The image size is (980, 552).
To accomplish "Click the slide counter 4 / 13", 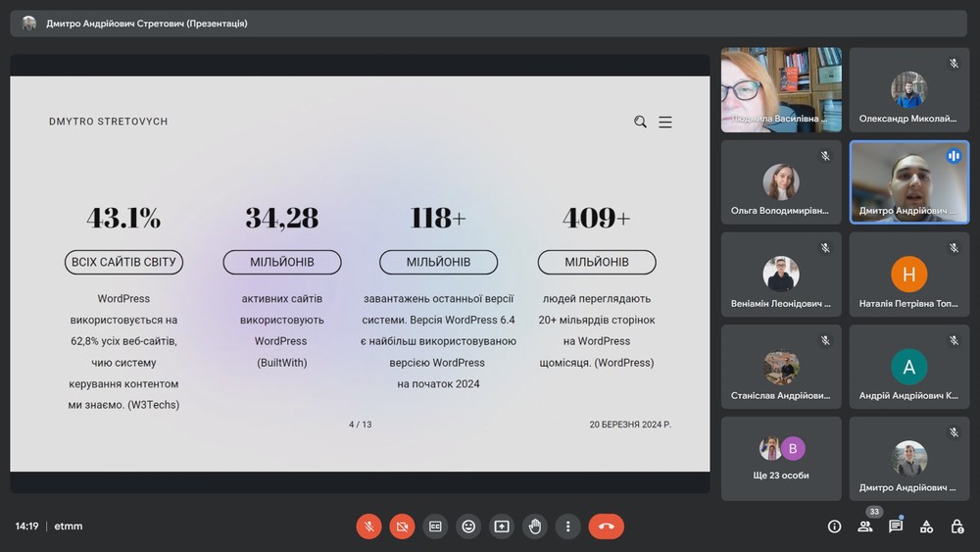I will click(360, 425).
